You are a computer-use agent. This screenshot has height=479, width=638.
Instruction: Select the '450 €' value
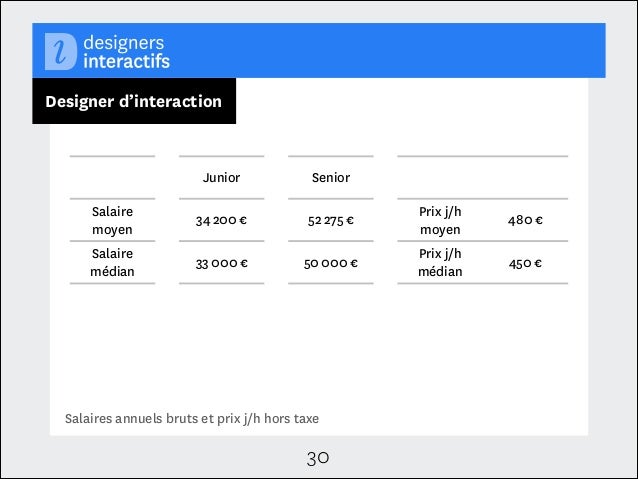click(x=525, y=263)
